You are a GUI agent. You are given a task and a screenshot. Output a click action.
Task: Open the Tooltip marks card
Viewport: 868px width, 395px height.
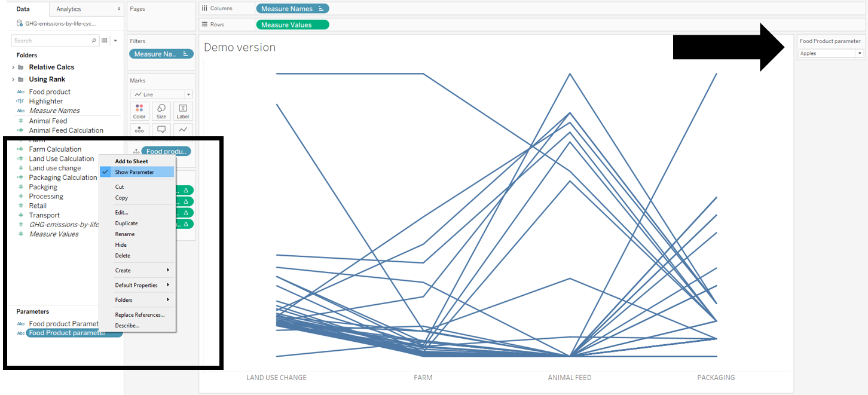click(x=161, y=129)
